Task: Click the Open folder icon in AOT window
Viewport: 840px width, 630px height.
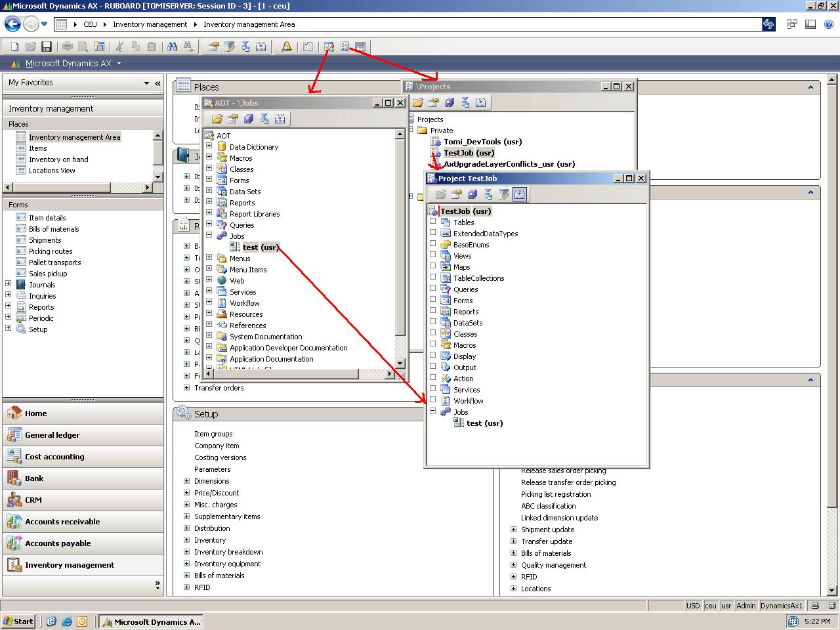Action: pos(217,119)
